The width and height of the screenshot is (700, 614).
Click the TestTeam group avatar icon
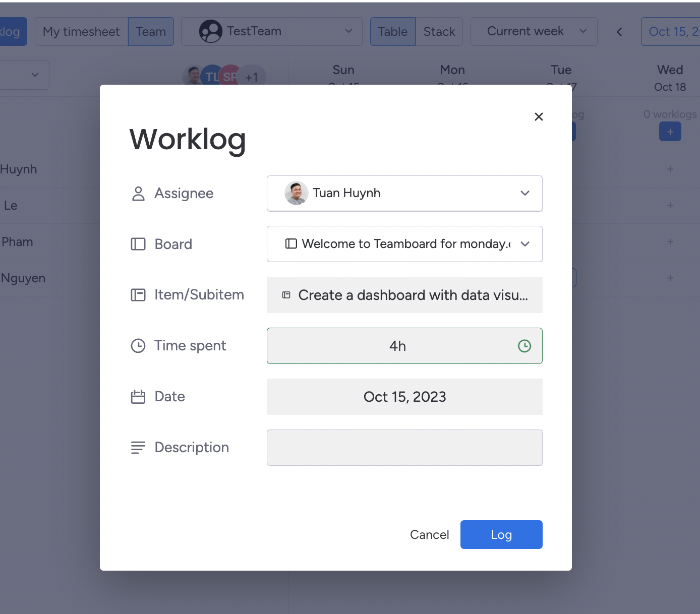click(210, 32)
